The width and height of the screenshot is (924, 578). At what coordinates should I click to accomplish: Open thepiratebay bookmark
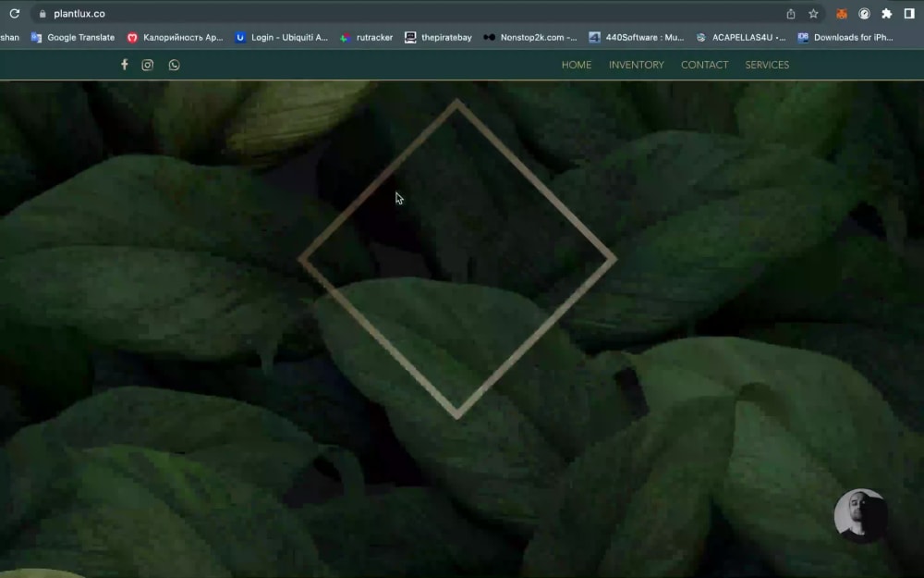(x=438, y=37)
